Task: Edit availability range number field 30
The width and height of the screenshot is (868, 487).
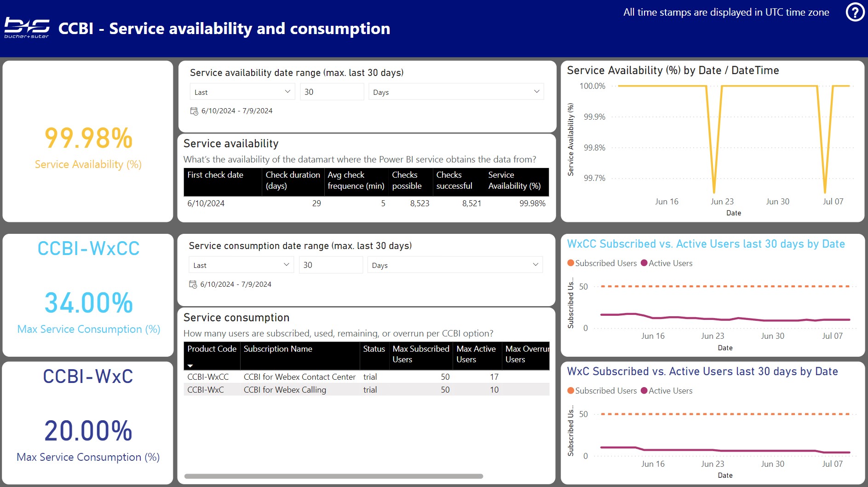Action: coord(332,92)
